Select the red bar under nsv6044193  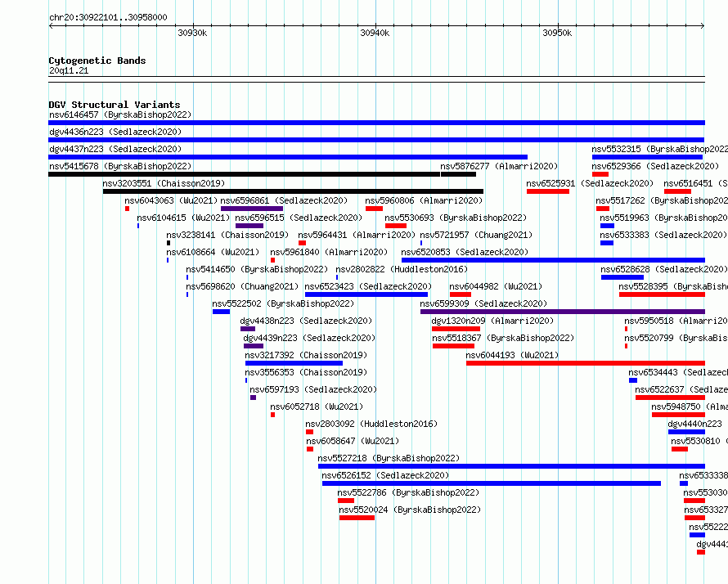586,363
